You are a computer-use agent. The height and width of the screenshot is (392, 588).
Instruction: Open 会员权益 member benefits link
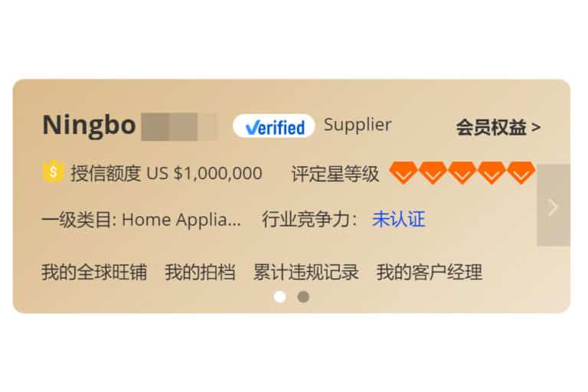pos(498,128)
